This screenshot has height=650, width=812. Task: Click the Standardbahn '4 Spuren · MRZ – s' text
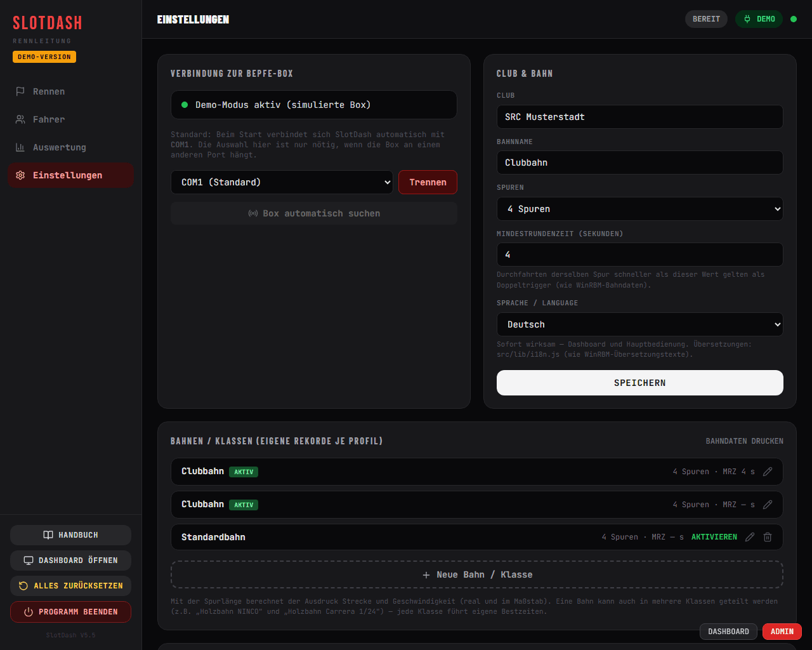click(x=643, y=537)
